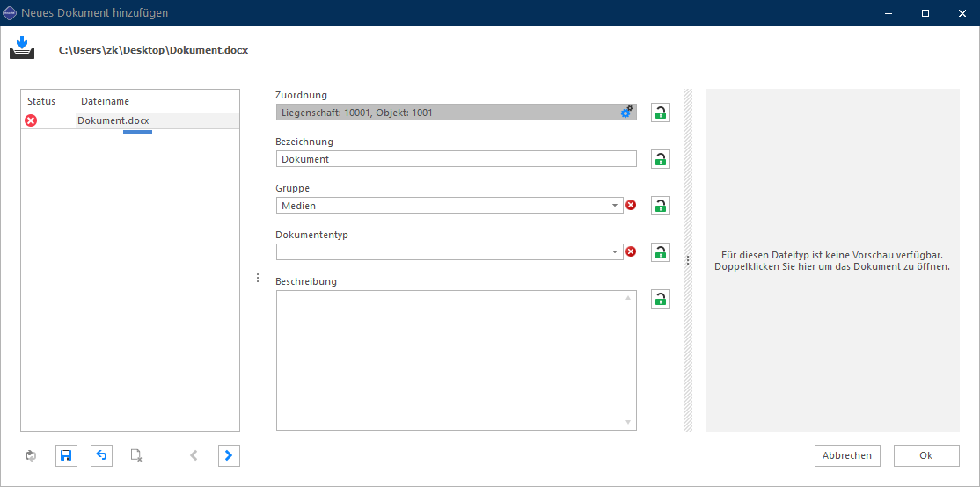980x487 pixels.
Task: Click the import tray icon at top
Action: (22, 47)
